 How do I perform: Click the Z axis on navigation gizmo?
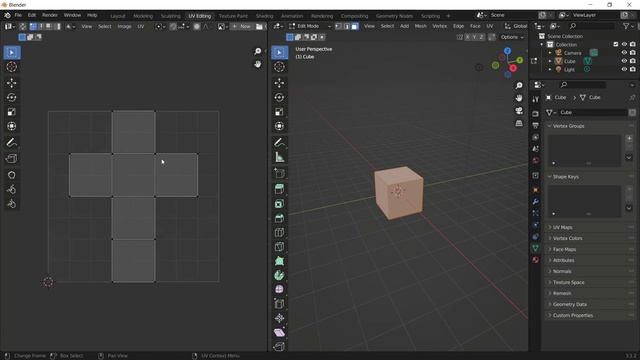coord(507,51)
